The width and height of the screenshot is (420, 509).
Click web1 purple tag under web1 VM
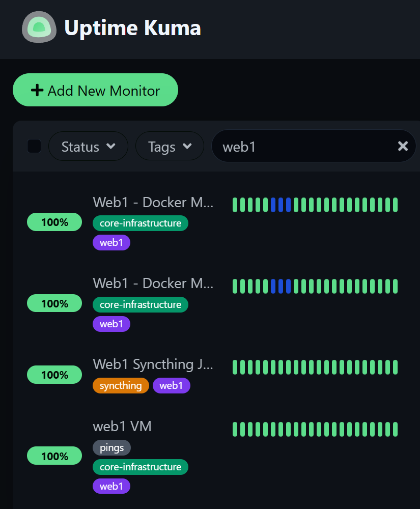click(111, 486)
